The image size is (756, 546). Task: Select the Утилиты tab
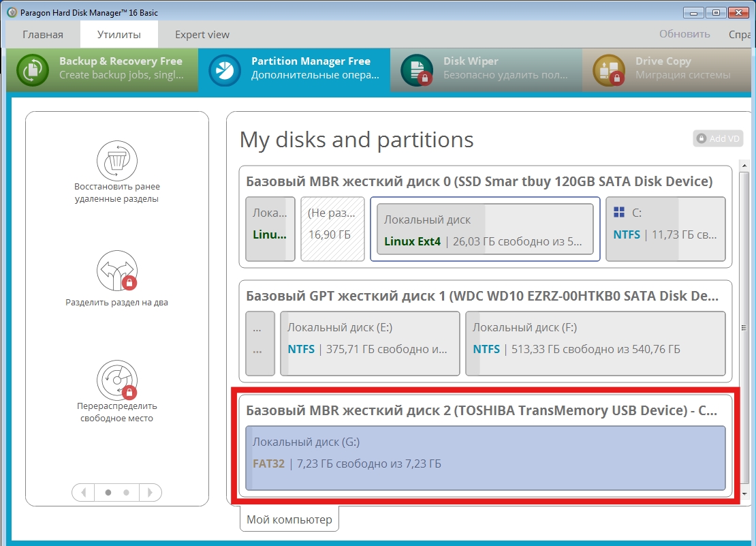[x=119, y=34]
